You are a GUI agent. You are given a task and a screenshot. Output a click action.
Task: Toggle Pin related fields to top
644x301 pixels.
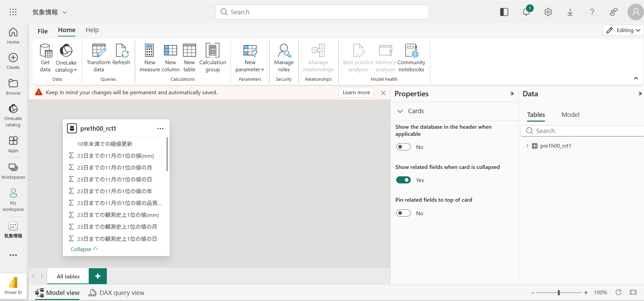click(403, 213)
